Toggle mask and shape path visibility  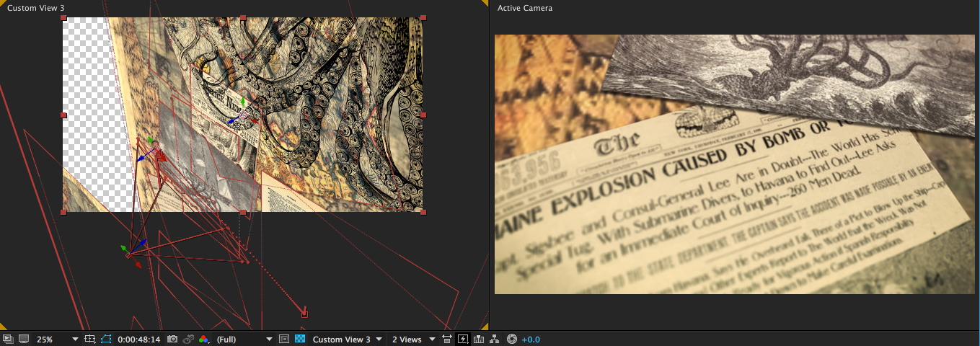[x=107, y=339]
